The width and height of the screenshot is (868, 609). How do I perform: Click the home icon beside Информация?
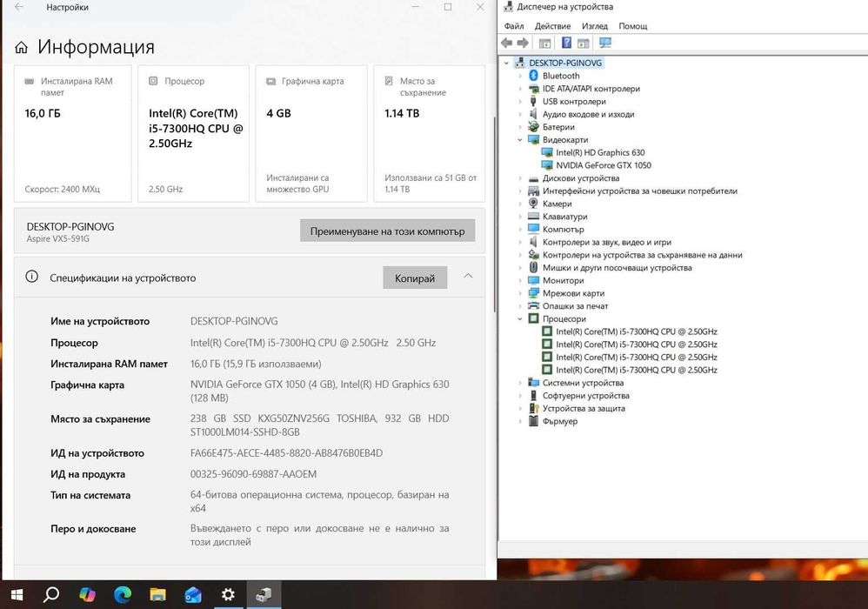(x=21, y=48)
